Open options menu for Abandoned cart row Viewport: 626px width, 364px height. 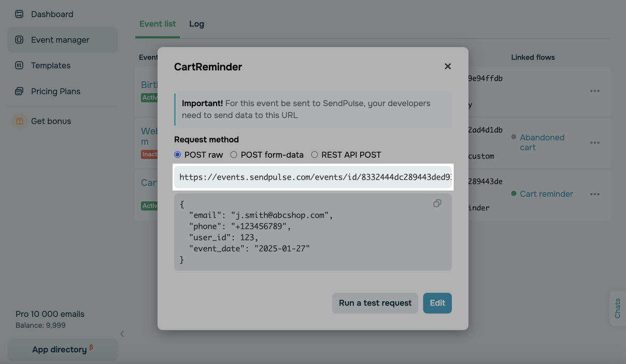click(x=594, y=142)
